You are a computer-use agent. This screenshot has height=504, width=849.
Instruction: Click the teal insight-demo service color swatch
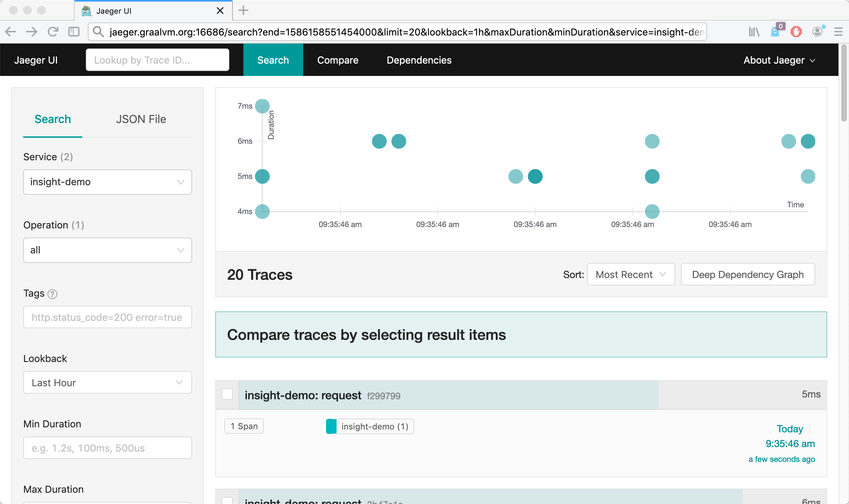pyautogui.click(x=331, y=426)
